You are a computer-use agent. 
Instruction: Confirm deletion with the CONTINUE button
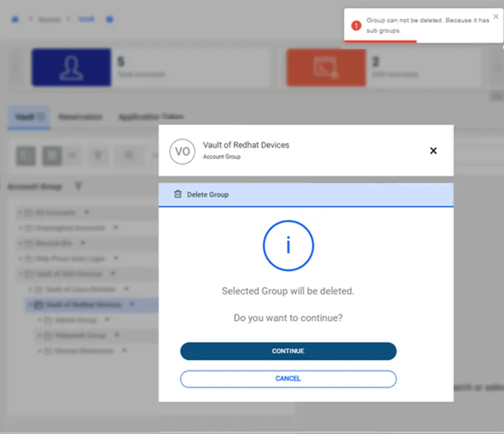pyautogui.click(x=288, y=351)
